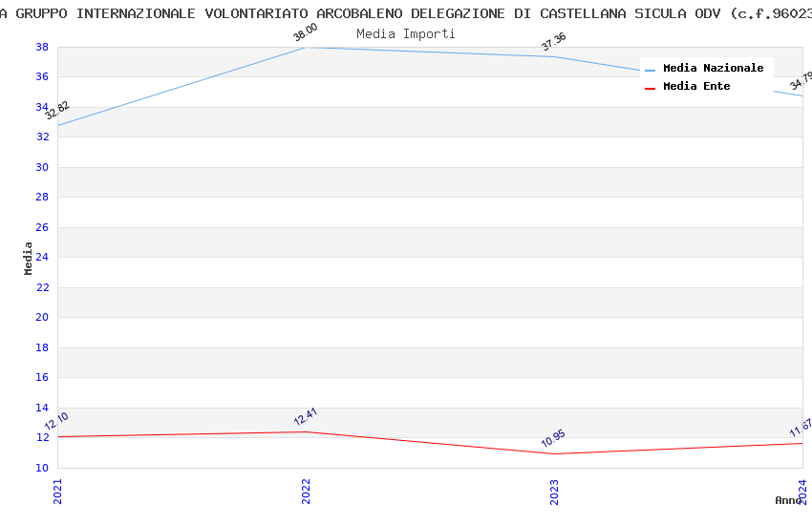Screen dimensions: 812x525
Task: Click the 24 y-axis tick label
Action: (x=42, y=257)
